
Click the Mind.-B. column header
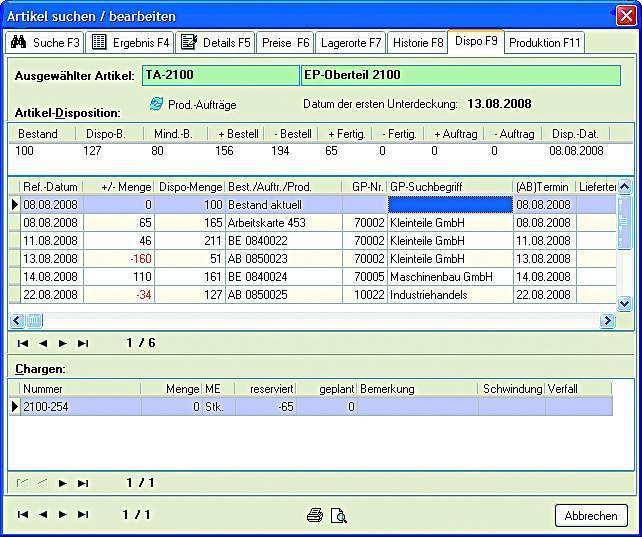(x=175, y=134)
